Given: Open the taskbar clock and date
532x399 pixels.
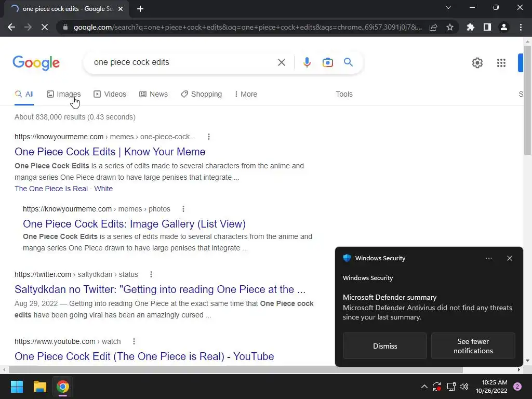Looking at the screenshot, I should [x=491, y=387].
